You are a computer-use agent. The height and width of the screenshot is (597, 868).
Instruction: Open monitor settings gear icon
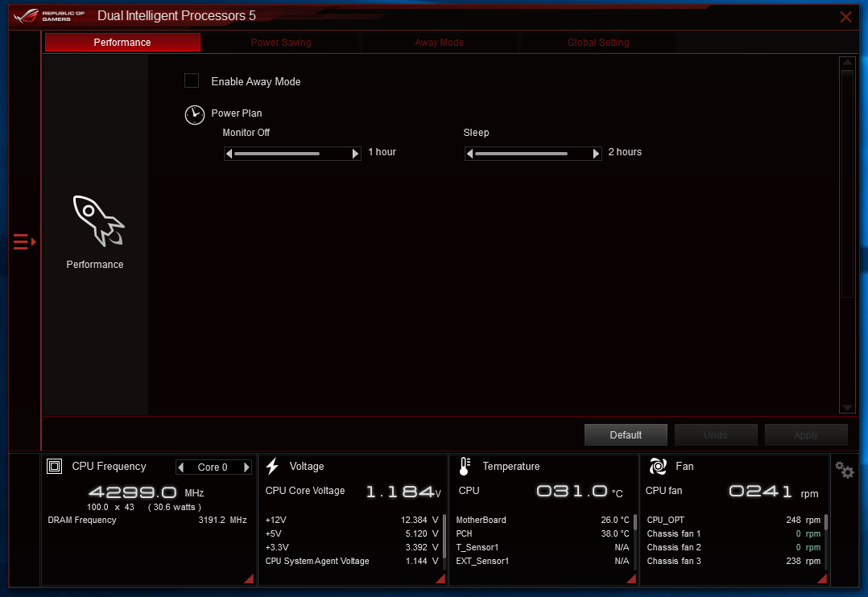[x=844, y=471]
